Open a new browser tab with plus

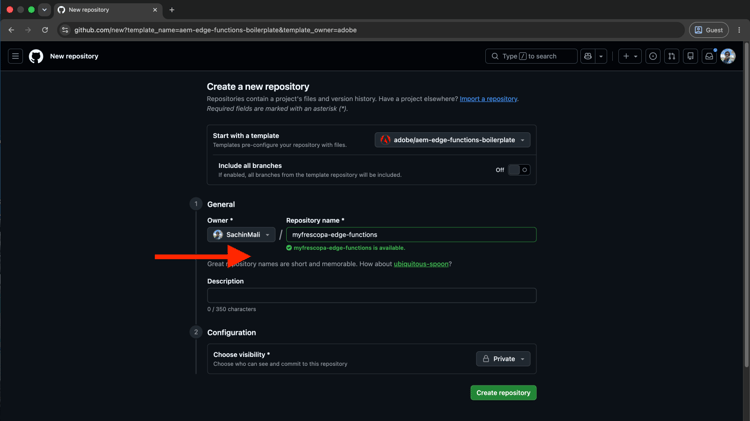(x=172, y=10)
